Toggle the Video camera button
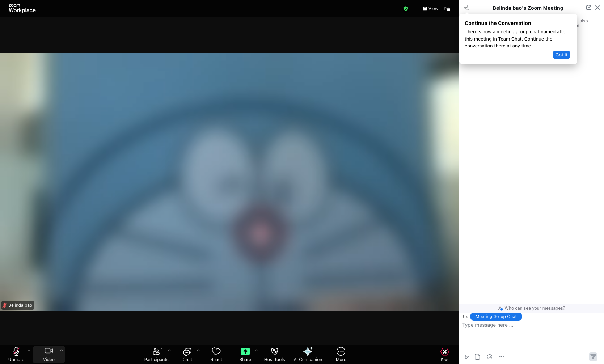The width and height of the screenshot is (604, 364). point(49,354)
